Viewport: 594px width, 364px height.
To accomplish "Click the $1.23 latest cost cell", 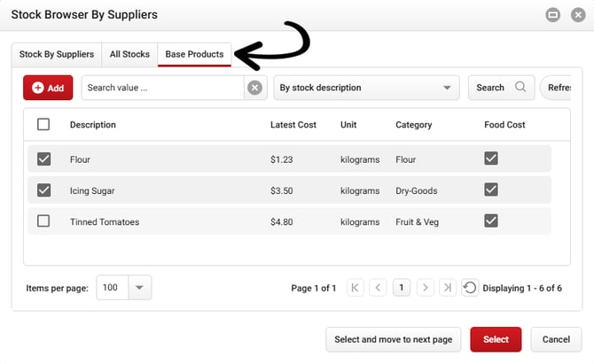I will coord(281,159).
